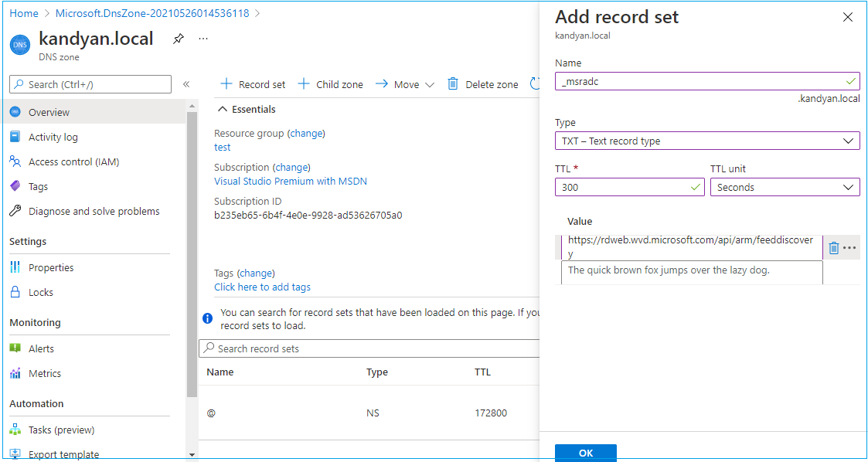Click here to add tags

point(262,287)
